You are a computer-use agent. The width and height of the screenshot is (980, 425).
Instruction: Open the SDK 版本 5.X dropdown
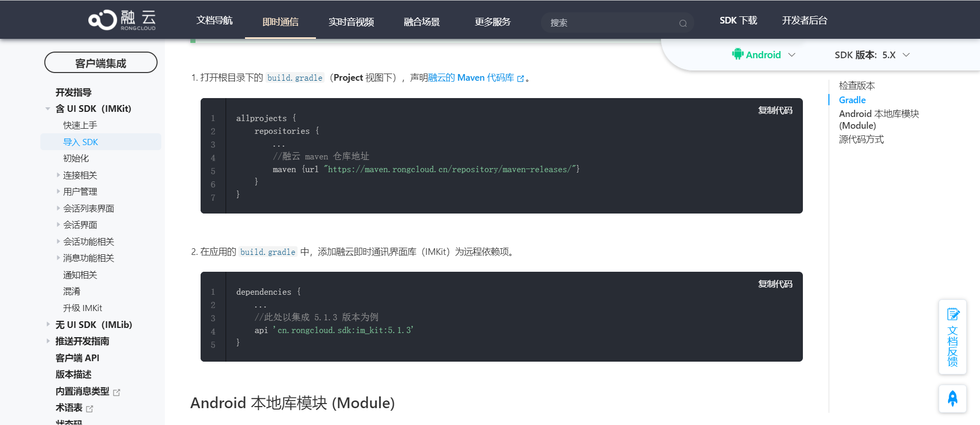872,55
